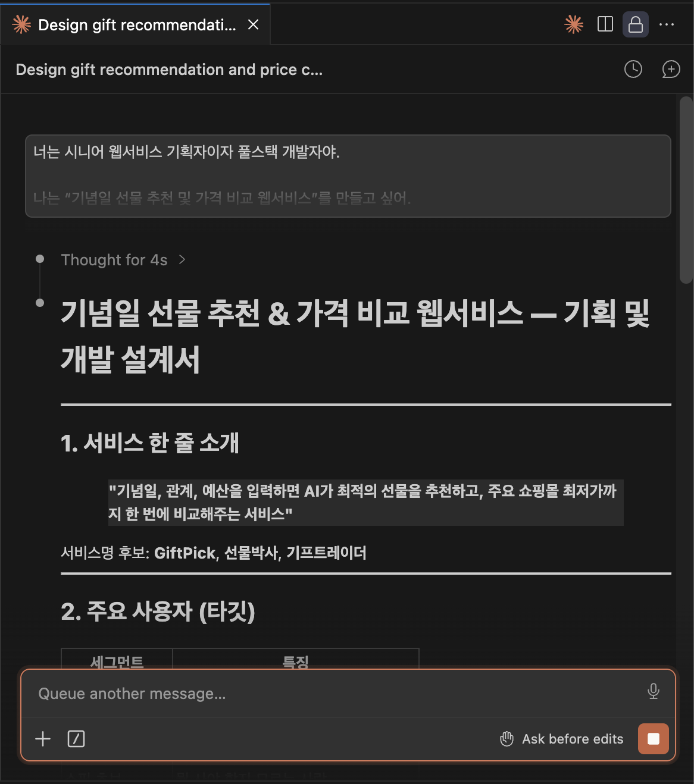This screenshot has width=694, height=784.
Task: Click the Claude sparkle icon in top toolbar
Action: pyautogui.click(x=574, y=24)
